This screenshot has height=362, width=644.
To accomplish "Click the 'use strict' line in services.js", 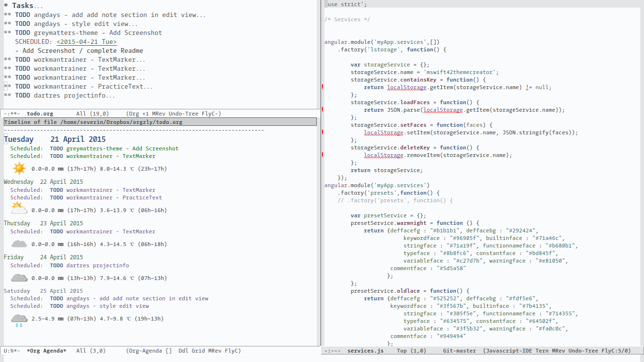I will pos(346,4).
